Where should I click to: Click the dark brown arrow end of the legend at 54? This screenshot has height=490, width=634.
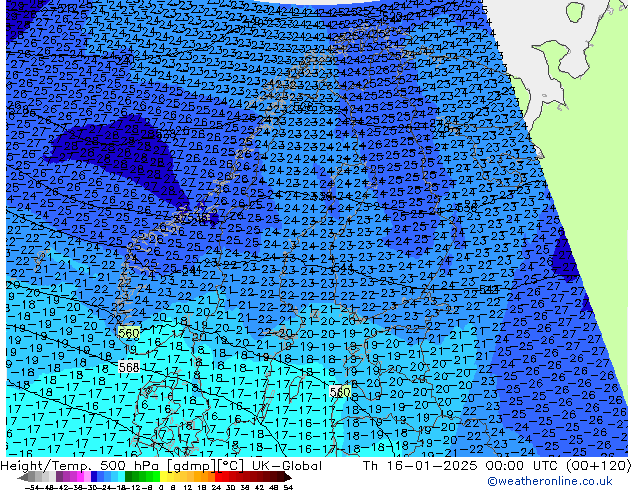(x=288, y=477)
